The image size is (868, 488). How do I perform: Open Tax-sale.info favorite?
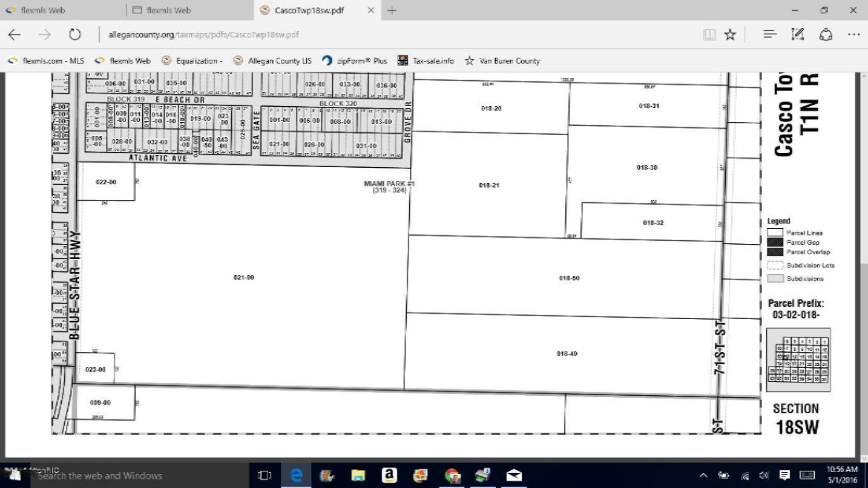coord(426,60)
